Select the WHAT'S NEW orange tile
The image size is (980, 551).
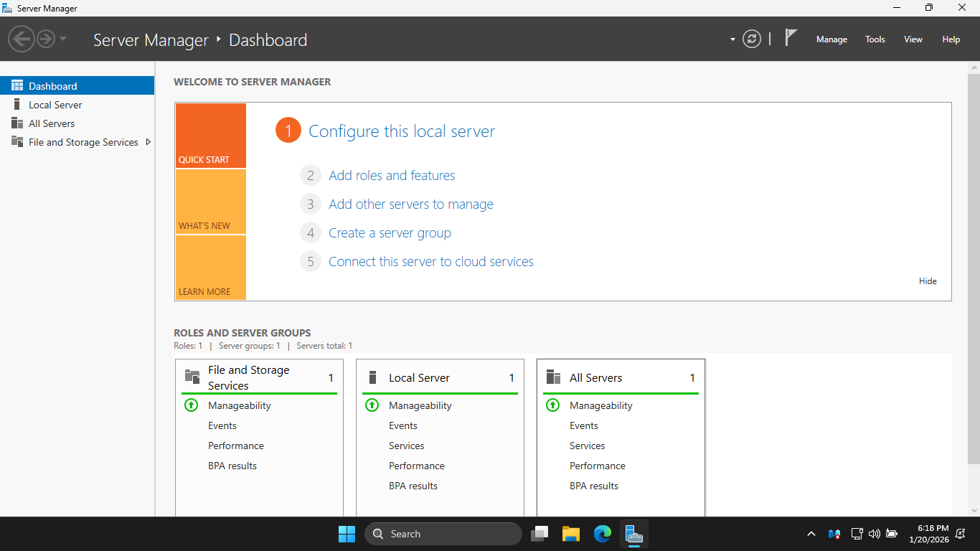(x=210, y=202)
